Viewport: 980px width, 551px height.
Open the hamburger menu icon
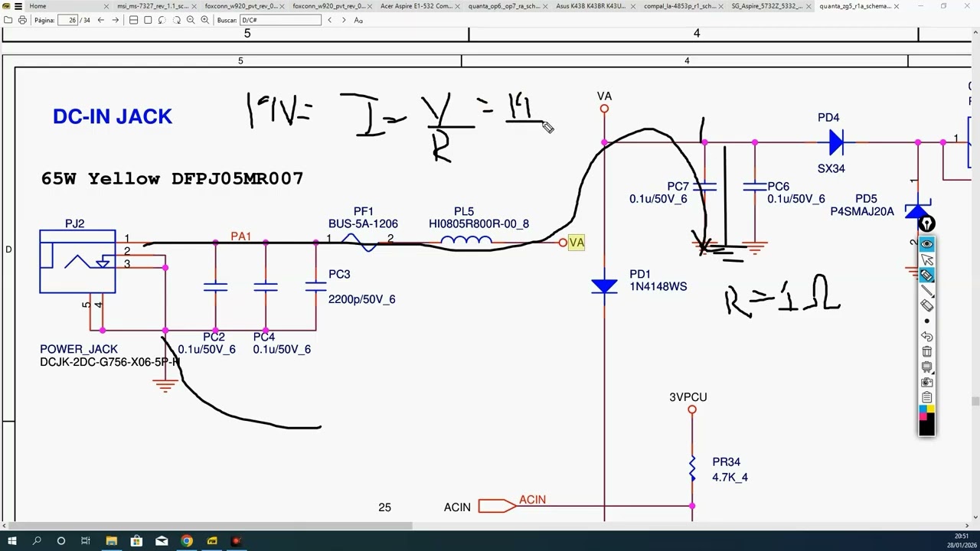click(x=18, y=6)
